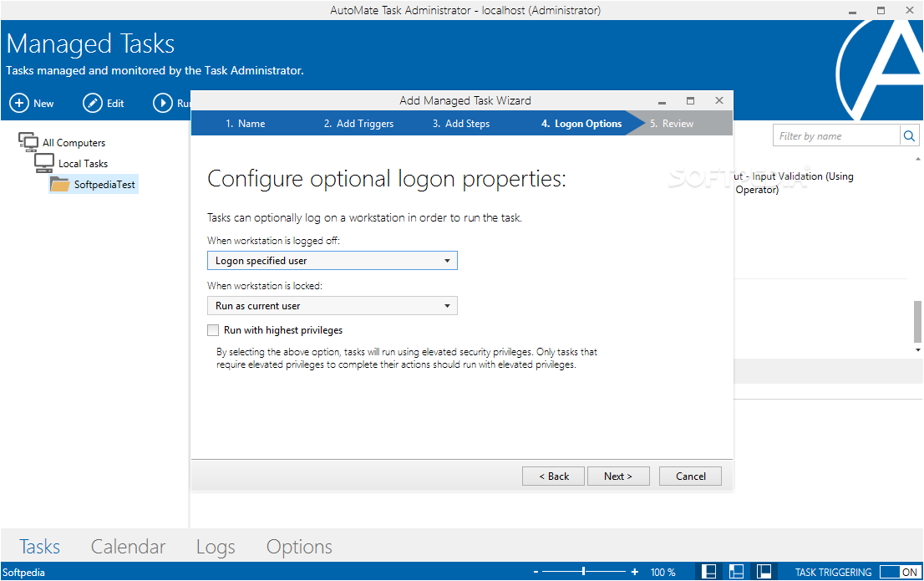
Task: Click the Back button in wizard
Action: [x=553, y=476]
